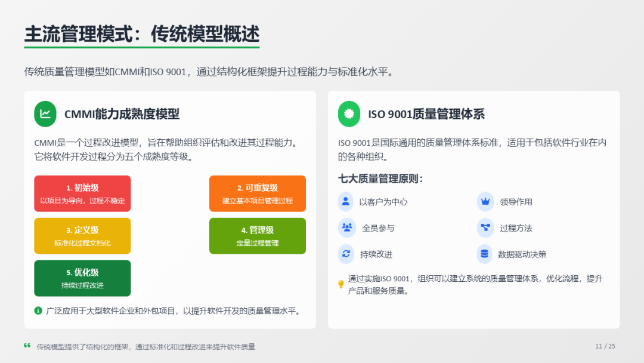Screen dimensions: 644x363
Task: Click the 七大质量管理原则 heading
Action: click(x=380, y=179)
